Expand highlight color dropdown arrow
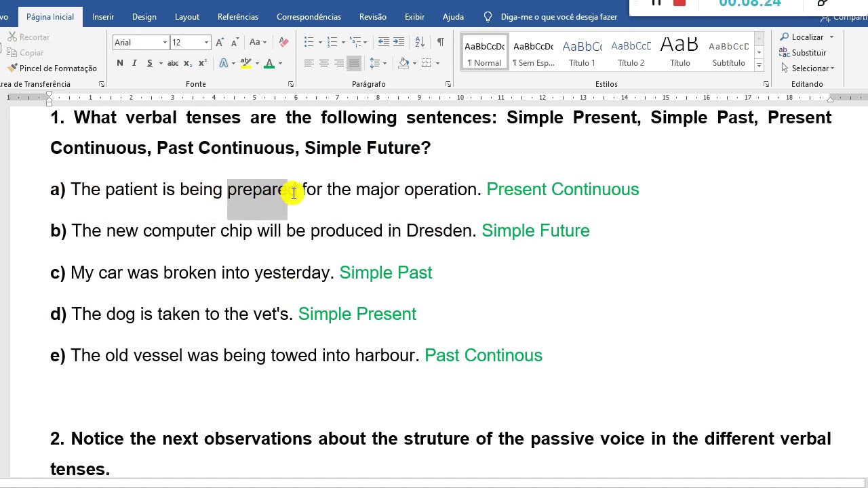 pyautogui.click(x=257, y=64)
